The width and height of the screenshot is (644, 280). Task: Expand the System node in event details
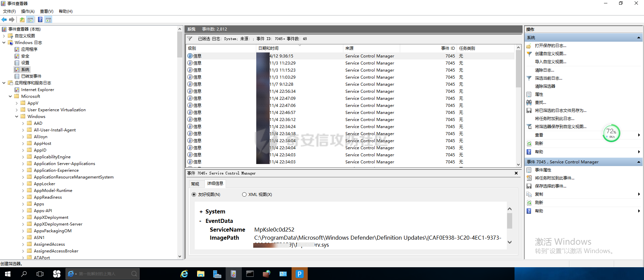[201, 212]
